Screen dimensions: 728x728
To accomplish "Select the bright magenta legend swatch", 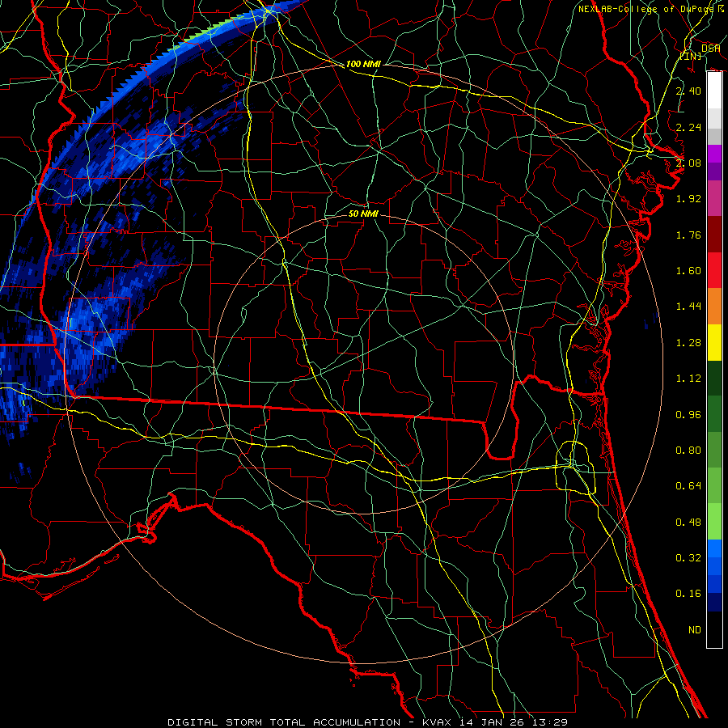I will (714, 154).
